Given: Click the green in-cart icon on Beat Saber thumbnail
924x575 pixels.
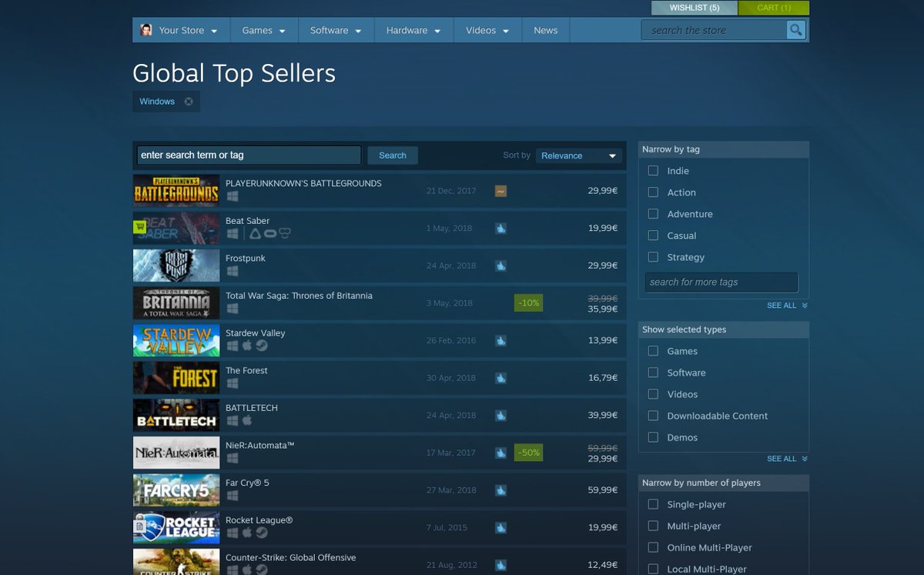Looking at the screenshot, I should point(140,227).
